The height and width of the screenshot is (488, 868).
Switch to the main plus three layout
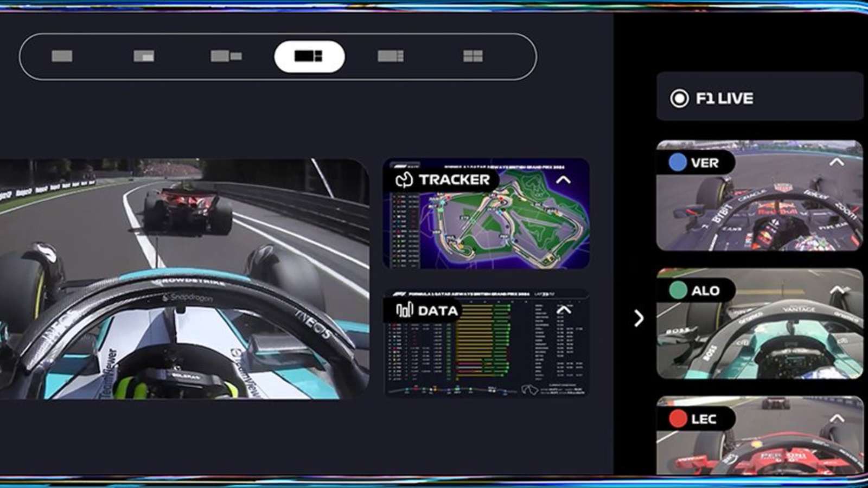click(x=391, y=56)
